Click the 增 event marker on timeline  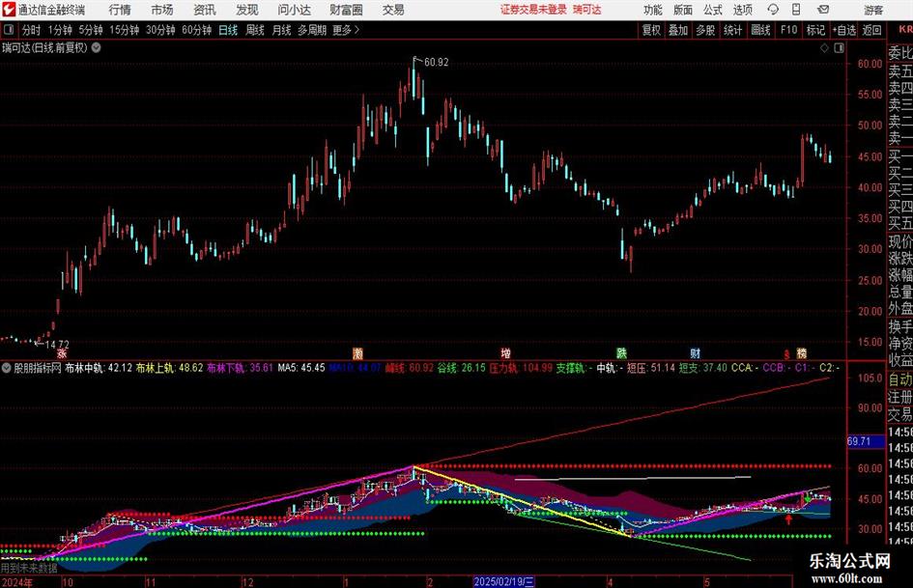click(x=506, y=352)
